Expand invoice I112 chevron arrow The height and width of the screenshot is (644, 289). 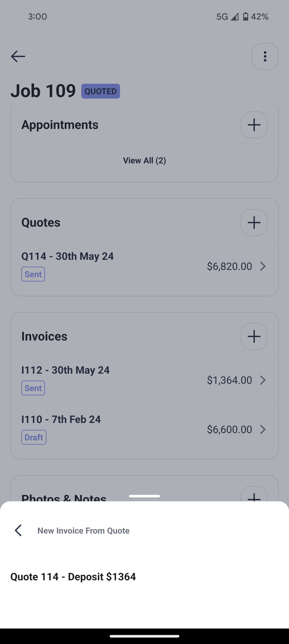pos(263,380)
